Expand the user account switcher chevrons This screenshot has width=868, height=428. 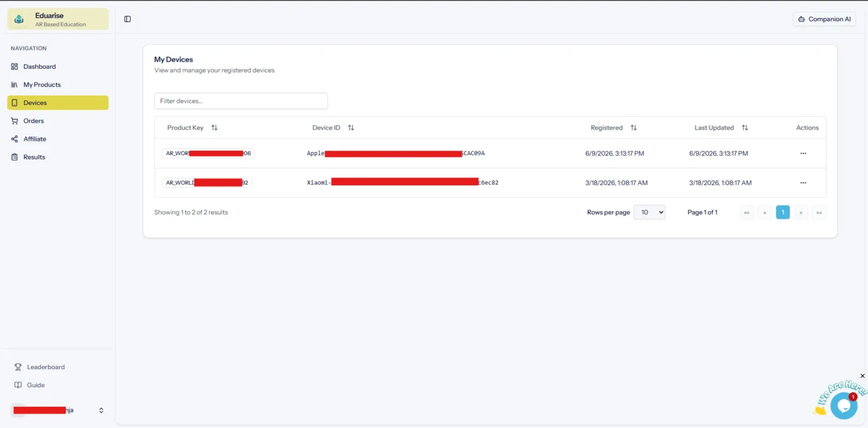tap(101, 411)
